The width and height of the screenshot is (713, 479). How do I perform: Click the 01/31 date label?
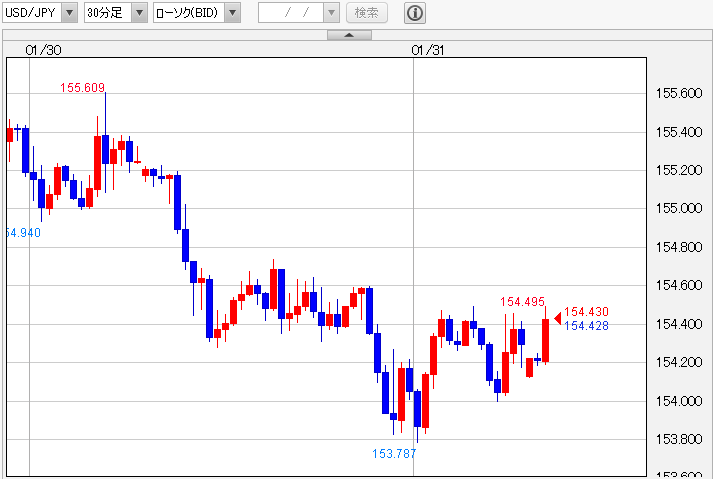click(428, 50)
